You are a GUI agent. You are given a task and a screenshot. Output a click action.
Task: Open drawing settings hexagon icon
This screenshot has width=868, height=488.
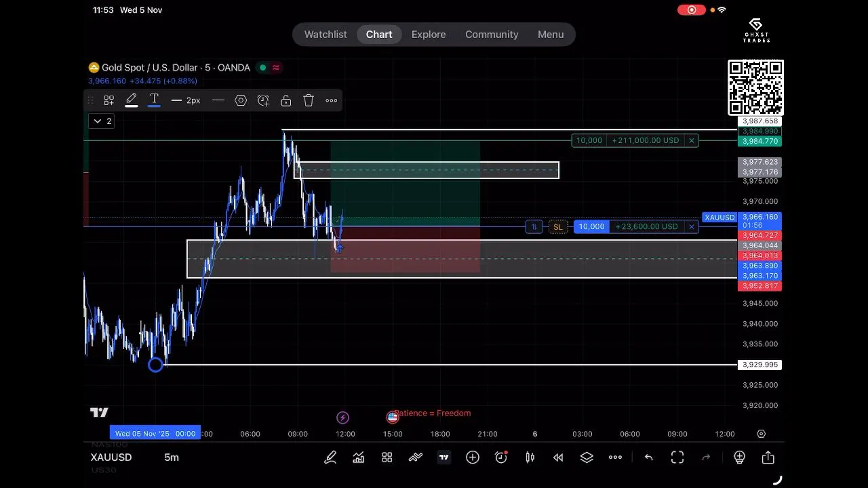pos(241,100)
